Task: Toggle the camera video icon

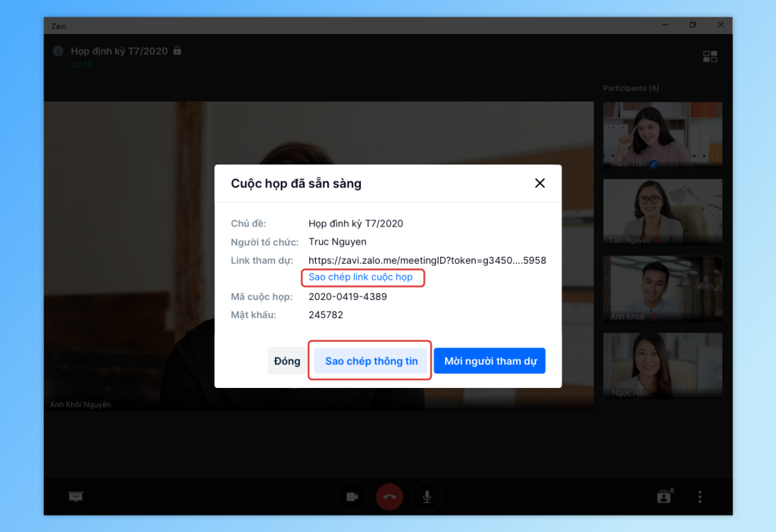Action: (352, 496)
